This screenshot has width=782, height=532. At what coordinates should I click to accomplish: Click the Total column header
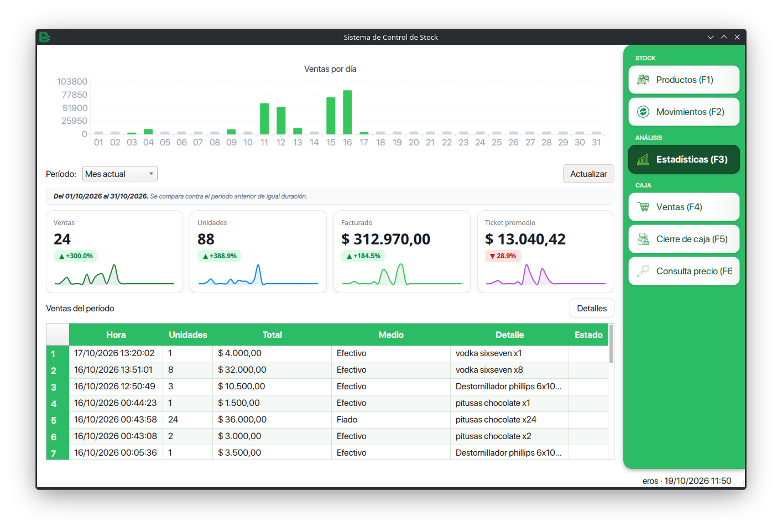coord(272,335)
